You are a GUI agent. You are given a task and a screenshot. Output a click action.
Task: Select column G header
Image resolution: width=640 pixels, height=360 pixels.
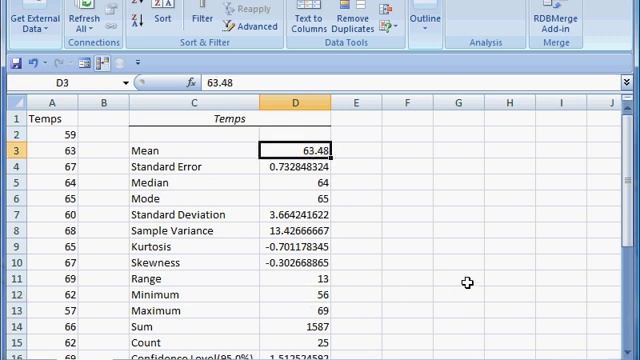pos(459,103)
